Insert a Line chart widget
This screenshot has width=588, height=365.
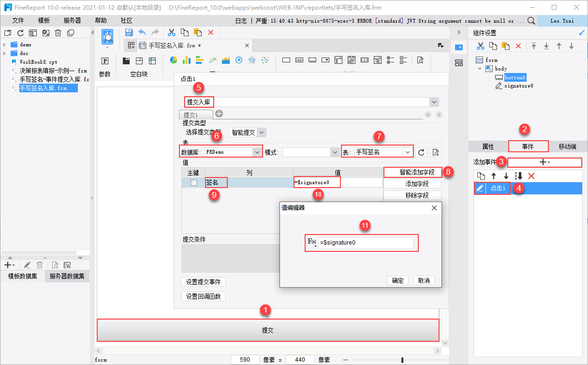(213, 60)
